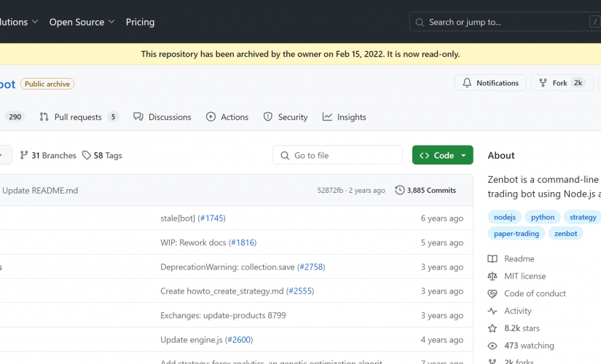
Task: Click the dropdown caret on the Code button
Action: 463,156
